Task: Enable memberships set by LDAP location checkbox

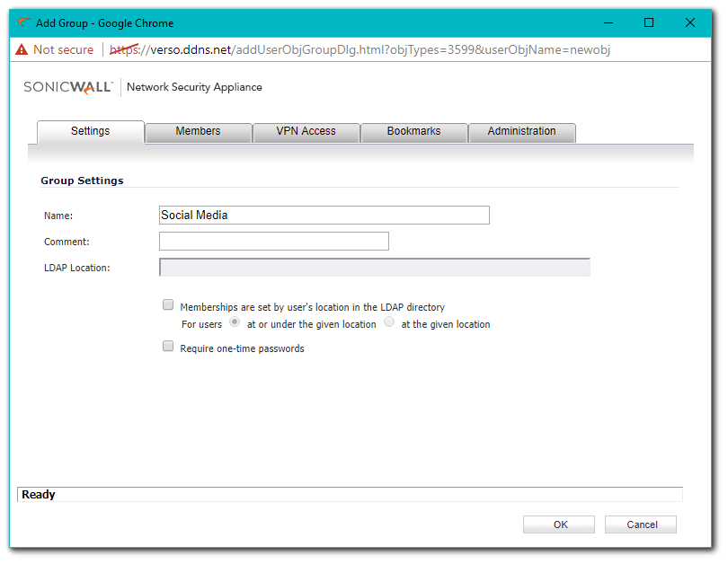Action: [168, 305]
